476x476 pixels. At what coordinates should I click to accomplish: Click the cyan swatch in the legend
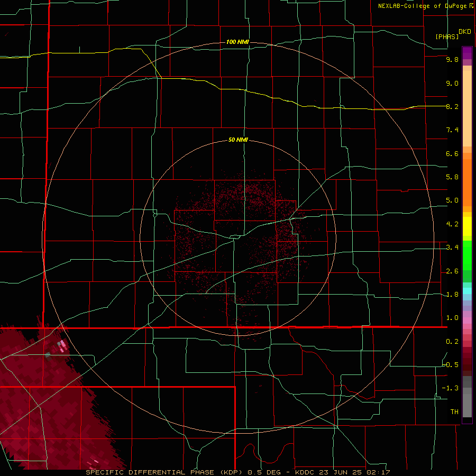467,291
